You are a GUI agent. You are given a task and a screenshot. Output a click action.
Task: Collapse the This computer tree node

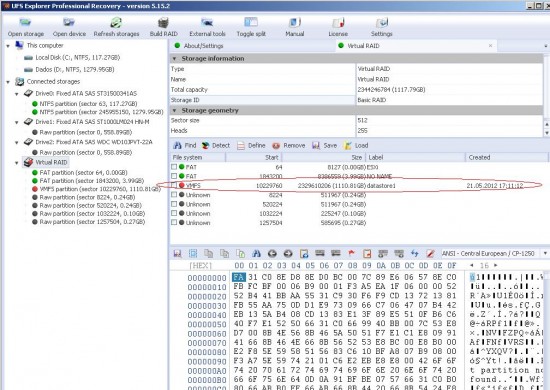point(8,46)
